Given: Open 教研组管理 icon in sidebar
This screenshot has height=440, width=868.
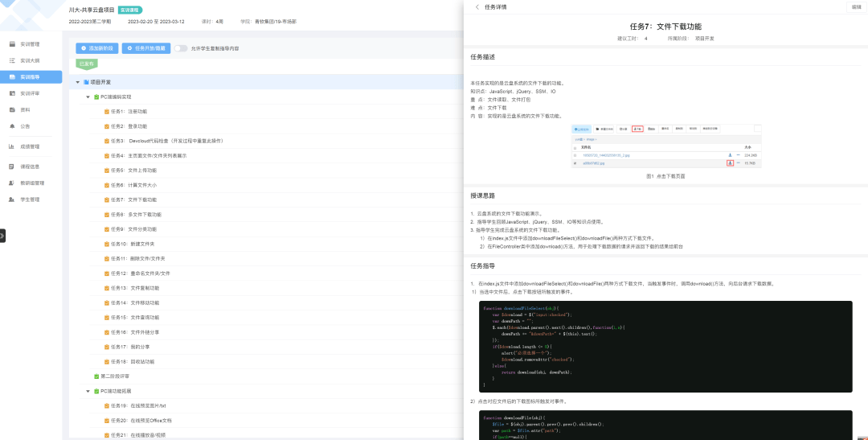Looking at the screenshot, I should point(11,183).
